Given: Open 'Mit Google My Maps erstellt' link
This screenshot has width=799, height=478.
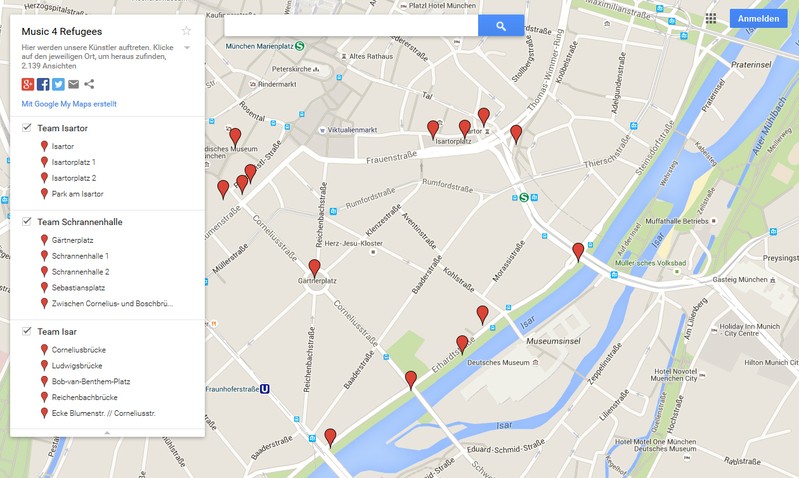Looking at the screenshot, I should (x=69, y=103).
